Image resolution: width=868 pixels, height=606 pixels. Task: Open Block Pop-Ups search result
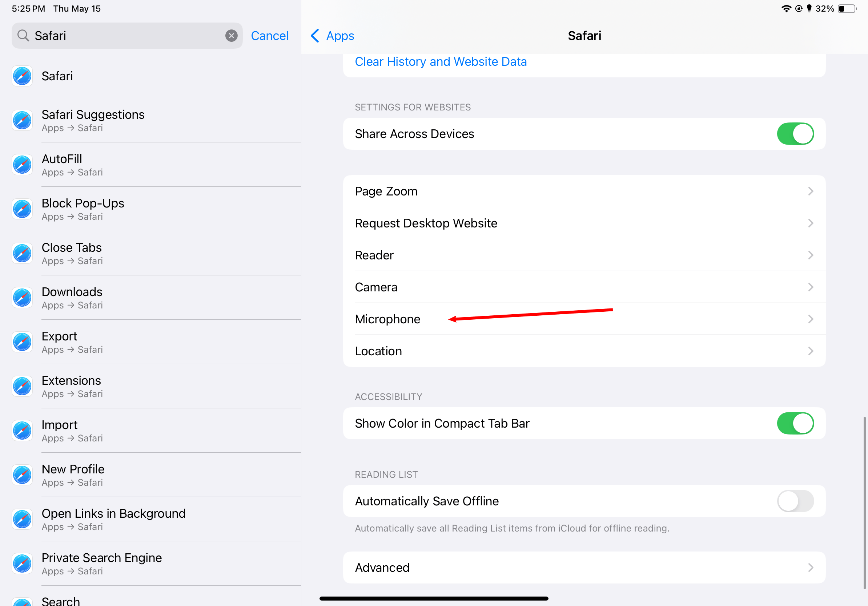tap(150, 209)
